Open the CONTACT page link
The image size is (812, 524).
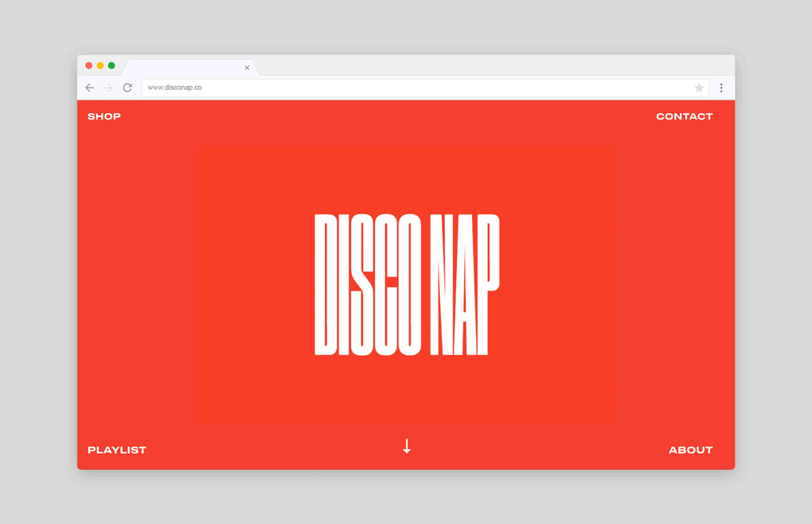(x=685, y=116)
